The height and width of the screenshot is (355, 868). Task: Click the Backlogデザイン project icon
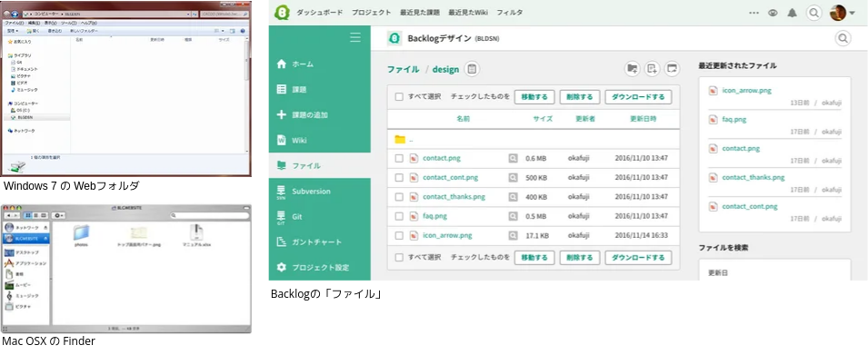(x=394, y=38)
